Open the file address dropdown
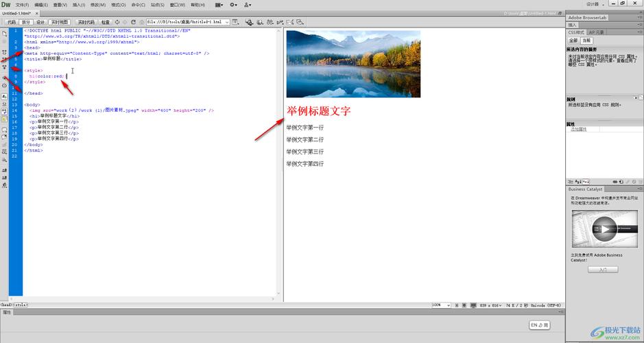Viewport: 644px width, 343px height. click(227, 22)
